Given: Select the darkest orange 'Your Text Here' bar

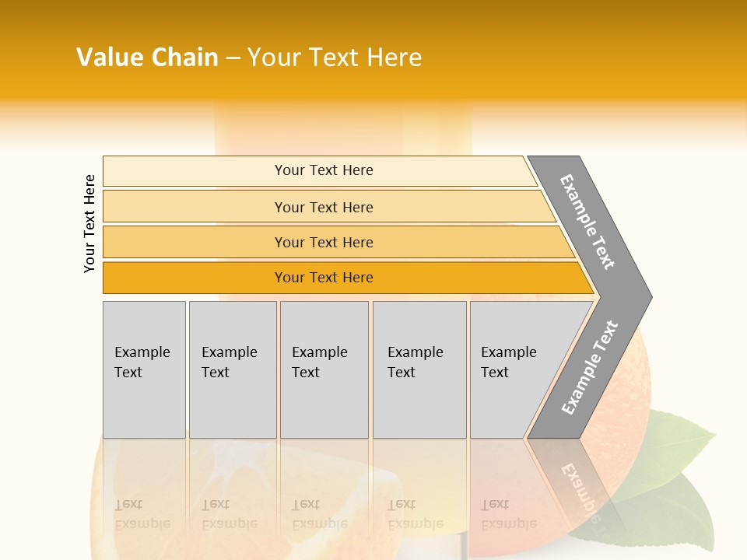Looking at the screenshot, I should click(x=323, y=278).
